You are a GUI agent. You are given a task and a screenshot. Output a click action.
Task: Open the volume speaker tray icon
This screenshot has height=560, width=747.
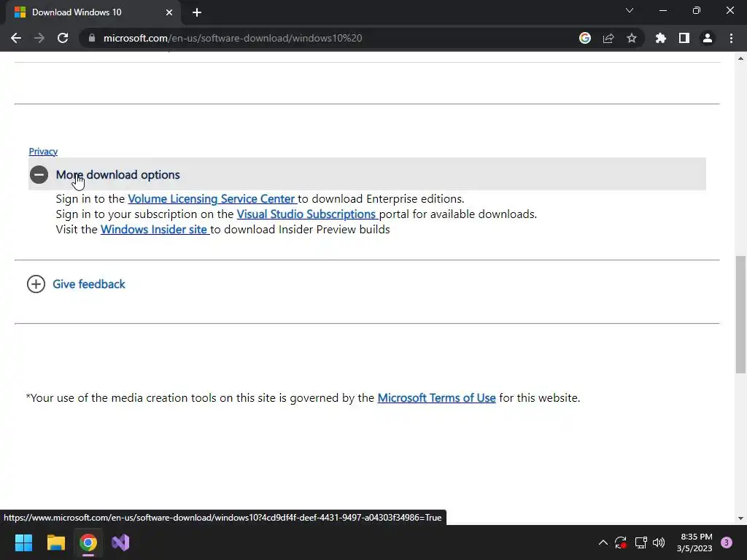[659, 542]
